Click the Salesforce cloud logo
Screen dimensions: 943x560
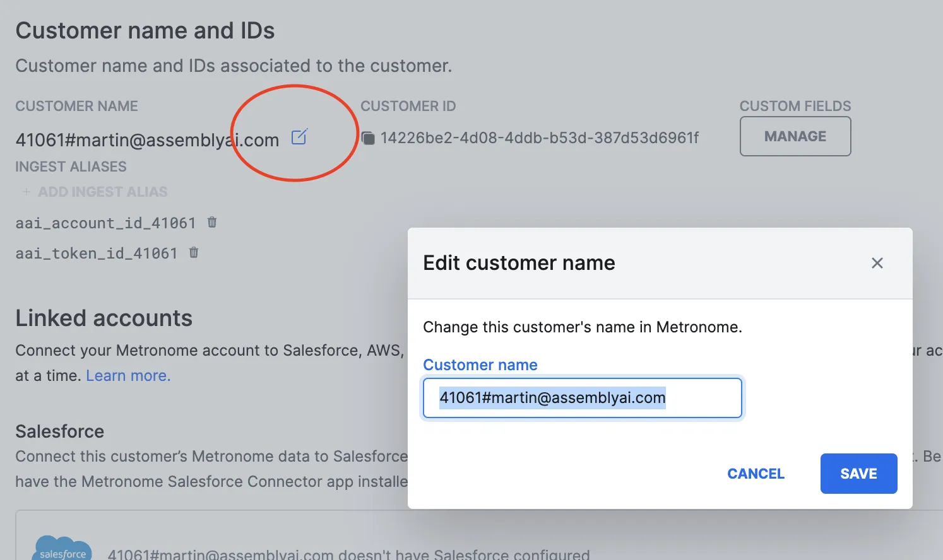(x=62, y=549)
